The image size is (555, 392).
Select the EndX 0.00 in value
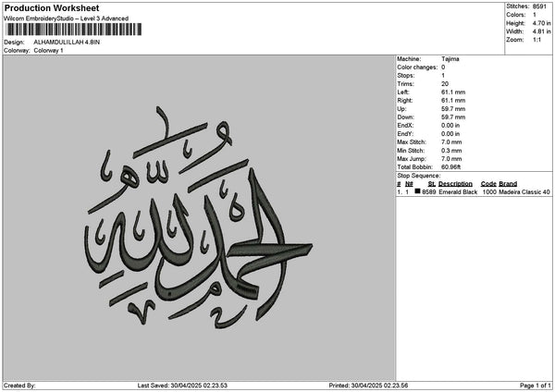pos(450,126)
